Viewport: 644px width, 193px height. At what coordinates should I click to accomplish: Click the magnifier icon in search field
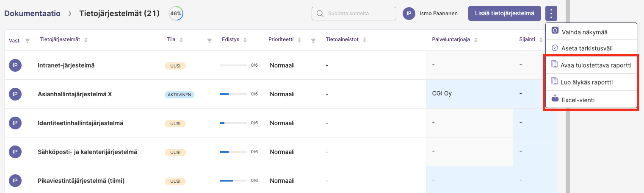tap(320, 14)
